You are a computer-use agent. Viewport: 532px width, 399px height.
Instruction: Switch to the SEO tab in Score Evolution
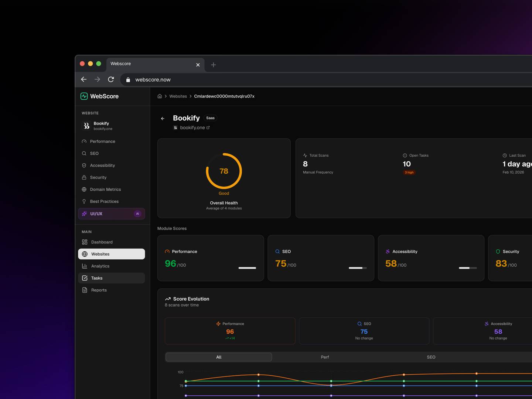(431, 357)
